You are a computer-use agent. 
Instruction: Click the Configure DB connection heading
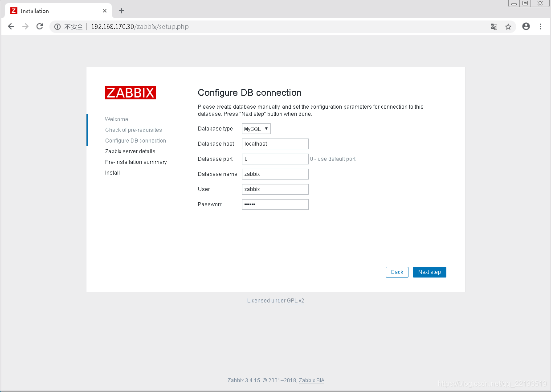pyautogui.click(x=249, y=93)
